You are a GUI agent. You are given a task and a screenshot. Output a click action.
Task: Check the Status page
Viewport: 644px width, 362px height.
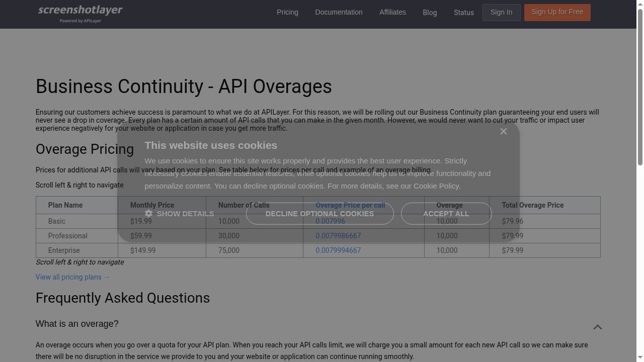pos(464,13)
